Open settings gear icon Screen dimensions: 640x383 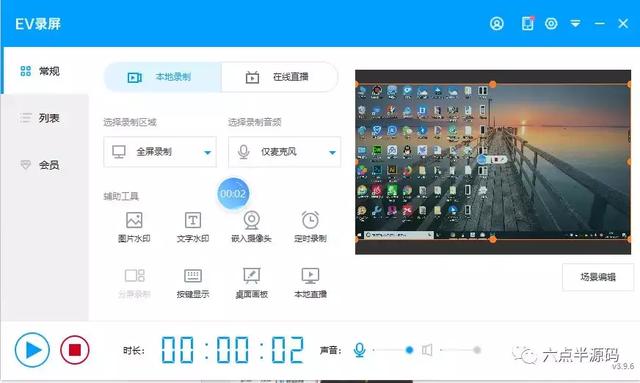point(551,24)
